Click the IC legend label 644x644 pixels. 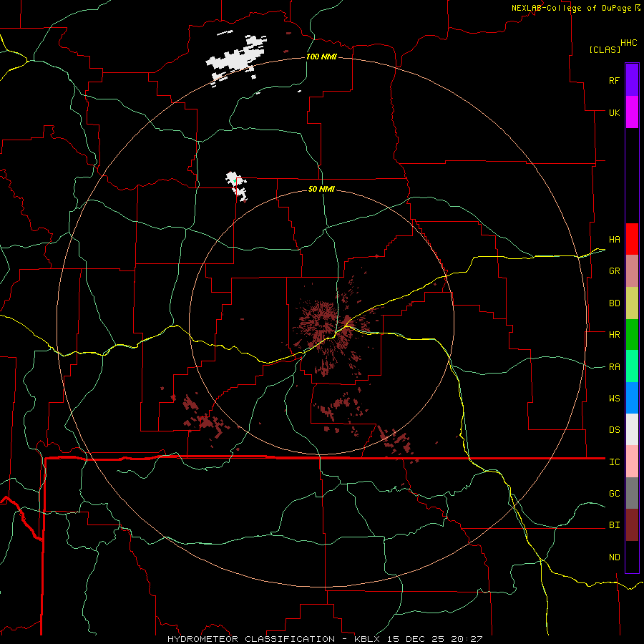click(x=614, y=462)
